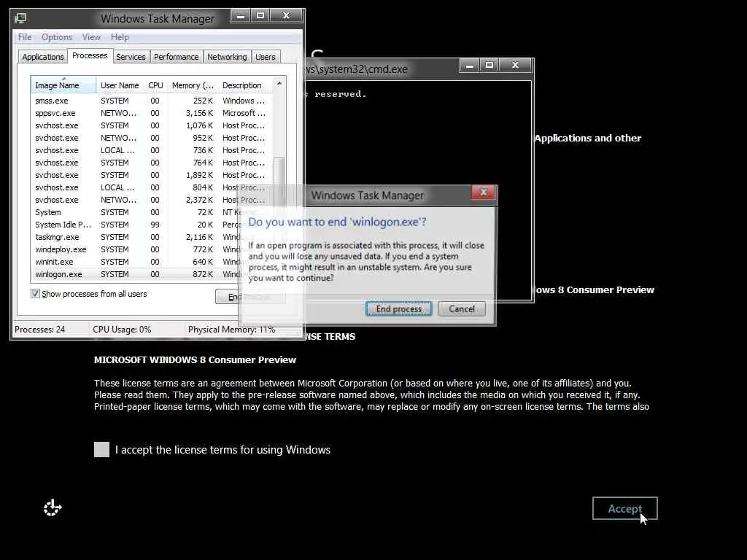Select the sppsvc.exe process row
The height and width of the screenshot is (560, 747).
click(x=152, y=113)
